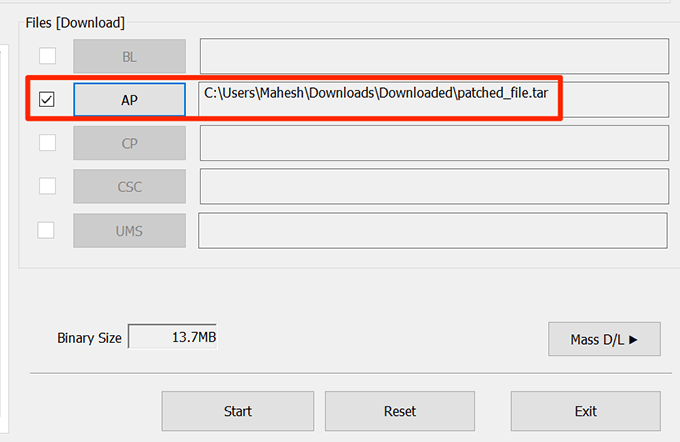
Task: Click the Files [Download] group label
Action: point(75,23)
